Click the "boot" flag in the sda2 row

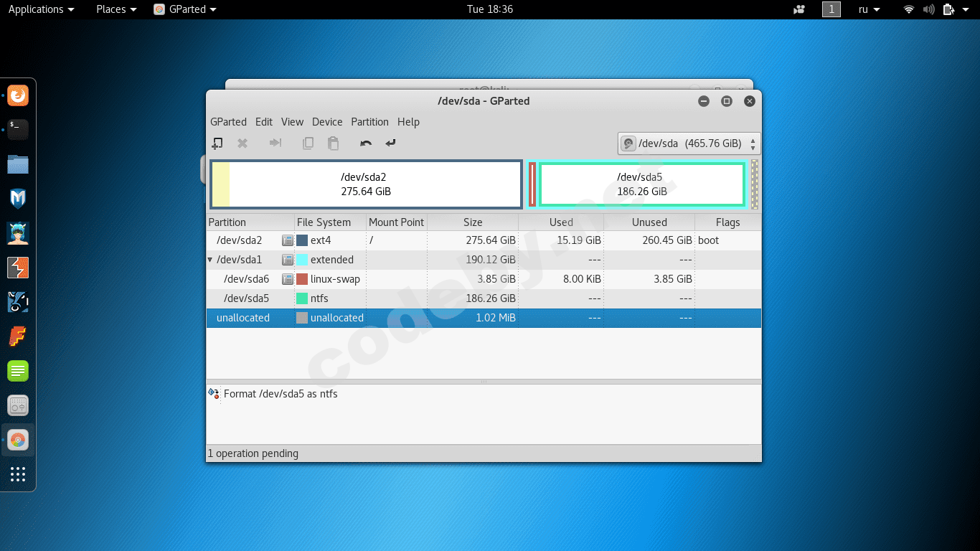pyautogui.click(x=708, y=240)
